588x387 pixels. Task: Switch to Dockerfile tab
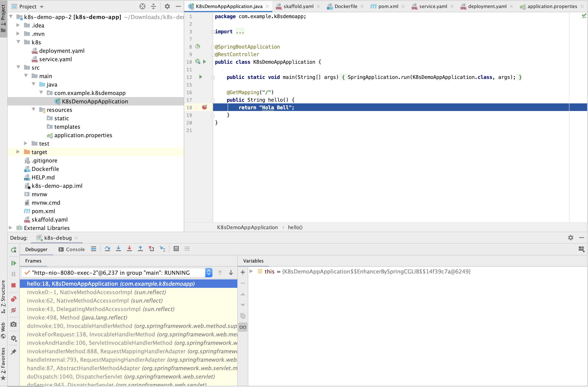click(346, 6)
